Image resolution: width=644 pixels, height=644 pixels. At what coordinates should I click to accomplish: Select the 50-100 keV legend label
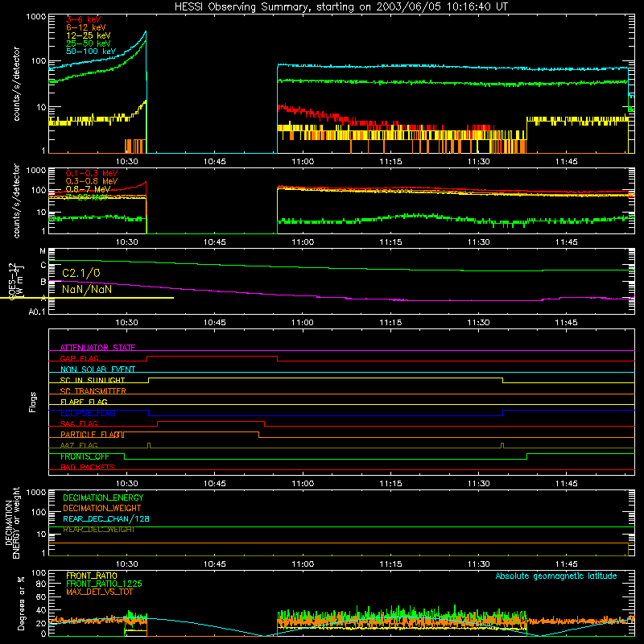pos(91,52)
